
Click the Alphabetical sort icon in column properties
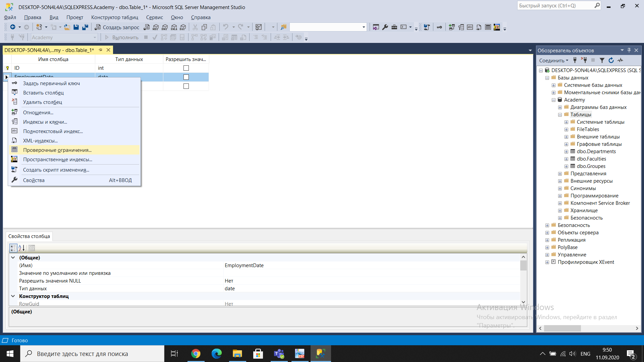(x=22, y=248)
